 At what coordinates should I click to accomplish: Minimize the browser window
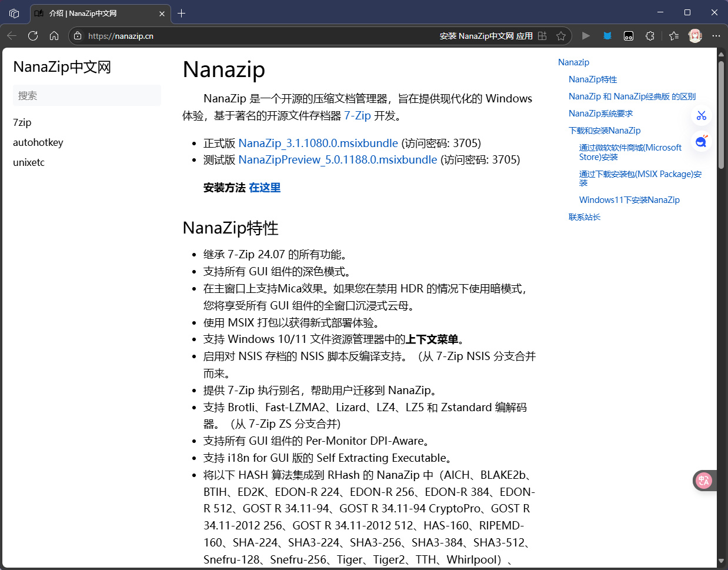(x=660, y=12)
